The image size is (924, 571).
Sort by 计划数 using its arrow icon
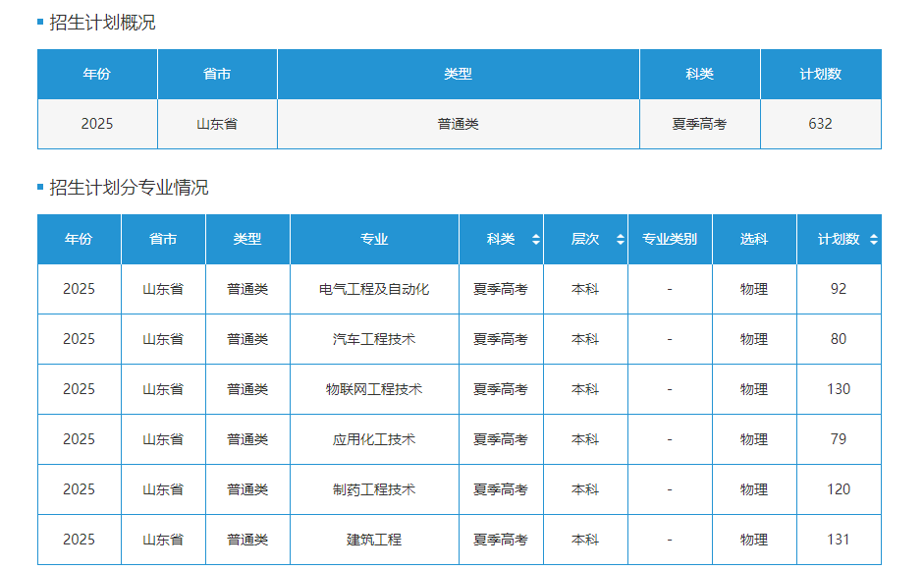point(873,240)
